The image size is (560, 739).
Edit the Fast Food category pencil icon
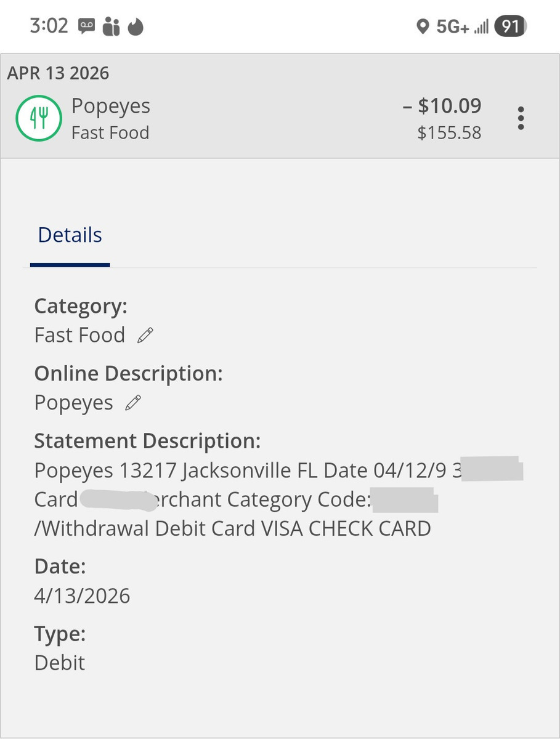pos(145,336)
